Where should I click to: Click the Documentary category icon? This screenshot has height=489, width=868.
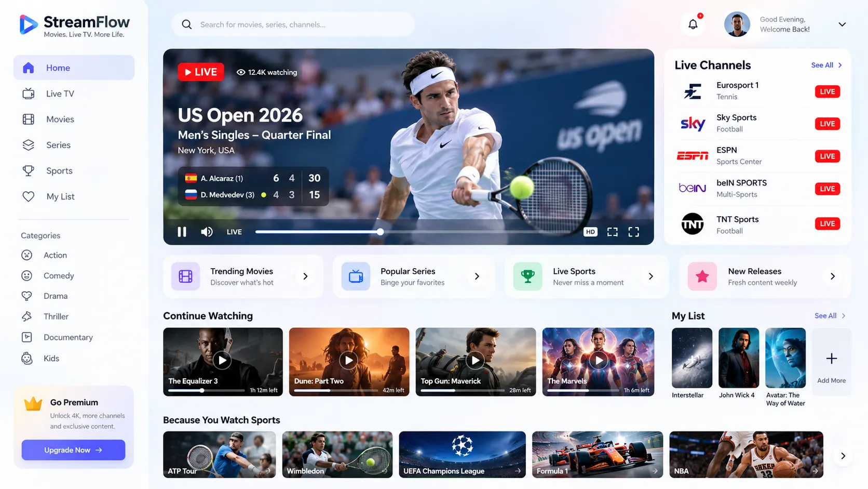point(27,337)
